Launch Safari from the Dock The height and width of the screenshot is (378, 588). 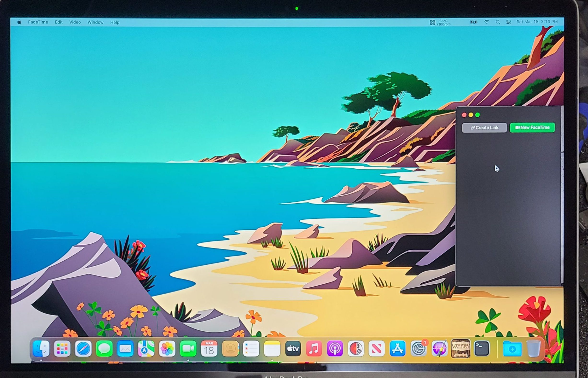pos(83,349)
